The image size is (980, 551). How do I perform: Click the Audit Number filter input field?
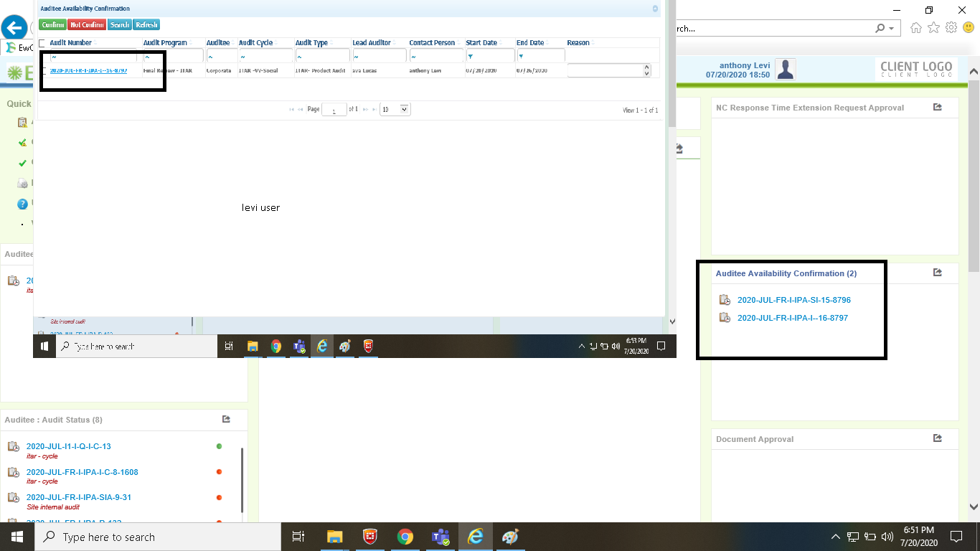(93, 56)
